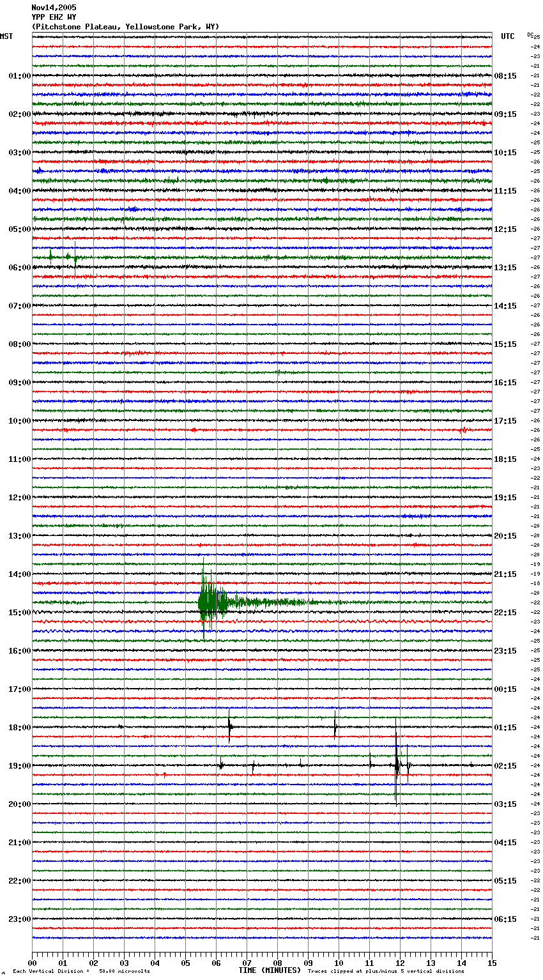The height and width of the screenshot is (980, 543).
Task: Click the UTC column header
Action: pyautogui.click(x=507, y=36)
